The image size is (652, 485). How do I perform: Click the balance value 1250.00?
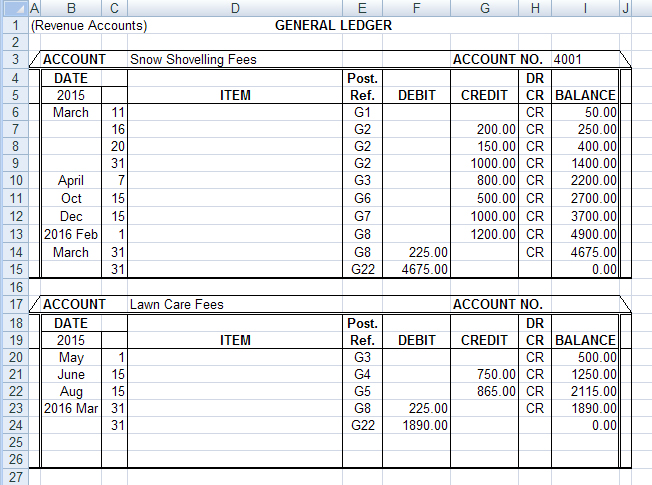[x=594, y=374]
